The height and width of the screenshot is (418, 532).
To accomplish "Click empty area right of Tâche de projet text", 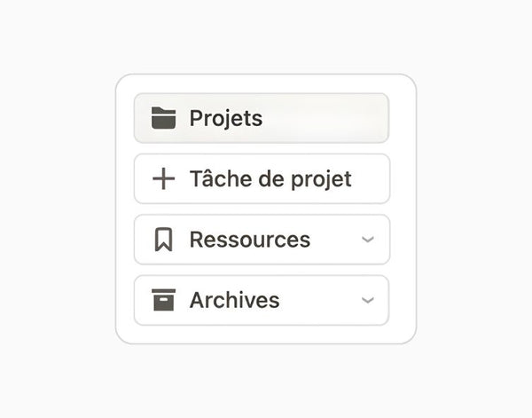I will click(x=370, y=178).
